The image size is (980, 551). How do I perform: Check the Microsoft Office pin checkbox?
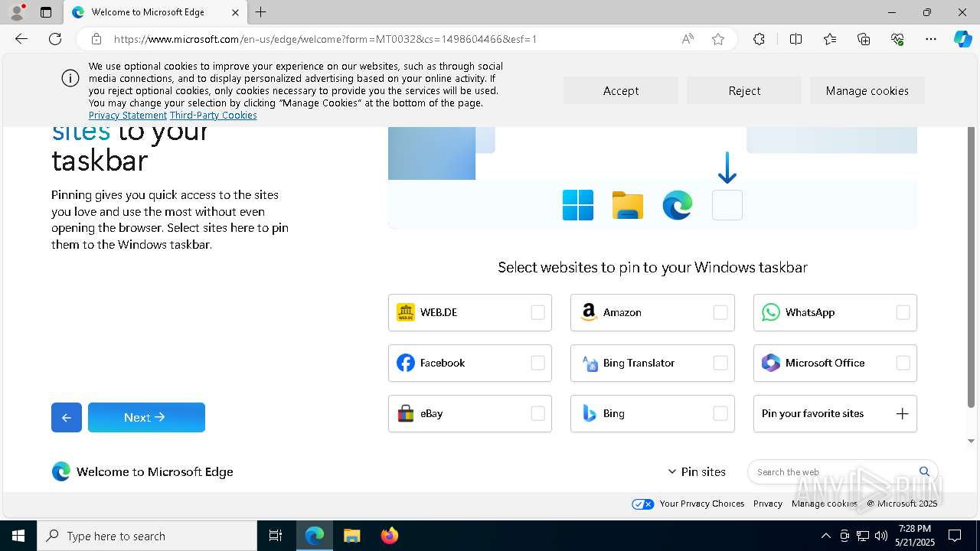coord(903,363)
